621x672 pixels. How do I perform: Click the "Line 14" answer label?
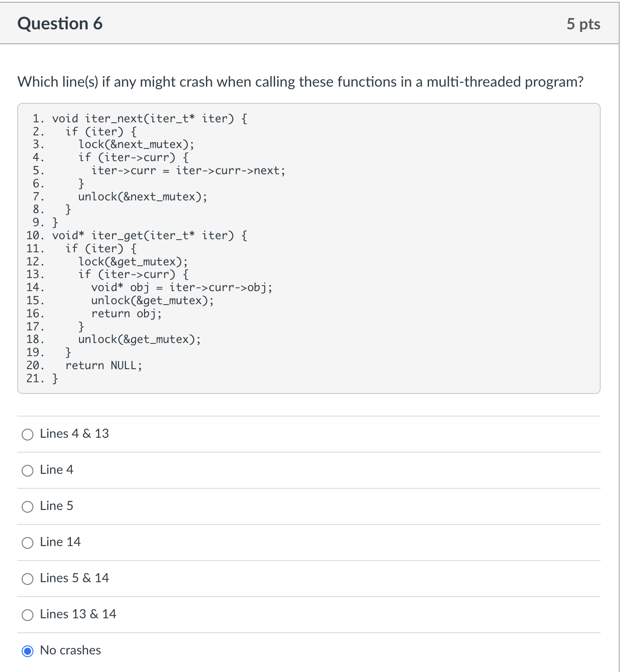click(60, 542)
